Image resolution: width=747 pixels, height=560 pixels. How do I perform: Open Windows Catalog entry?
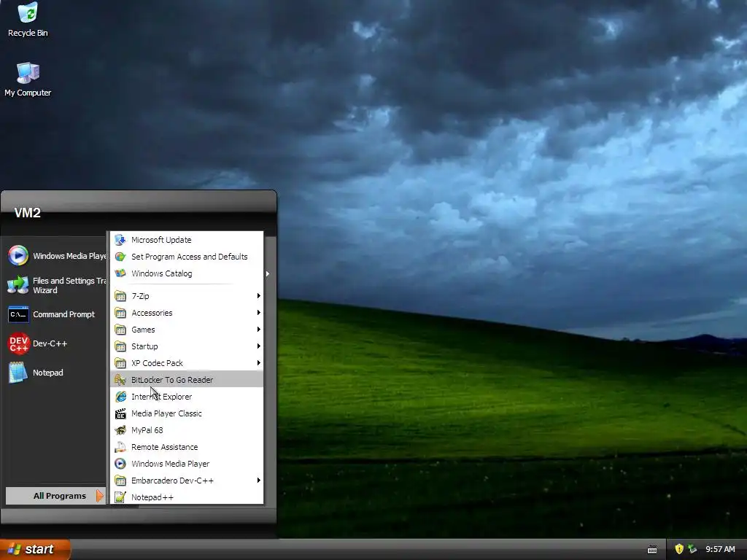pos(187,273)
